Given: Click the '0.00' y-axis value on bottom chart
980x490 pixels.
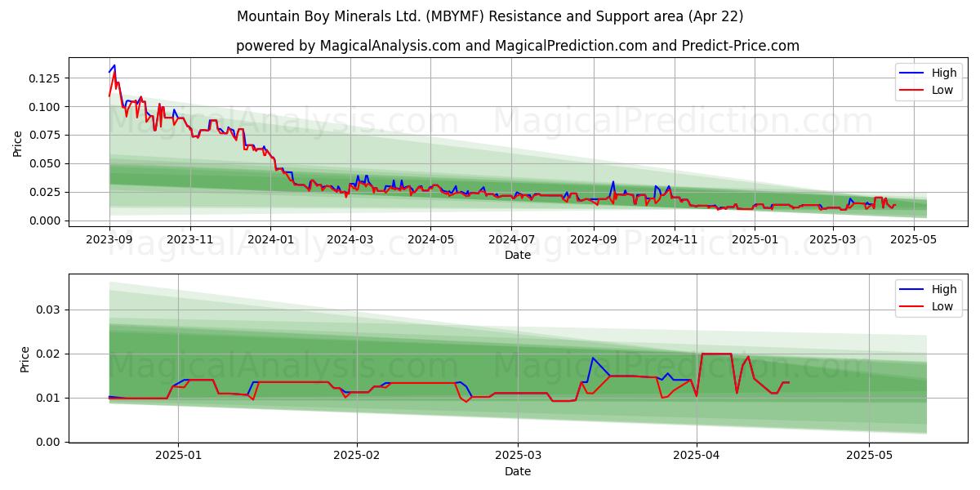Looking at the screenshot, I should pyautogui.click(x=49, y=443).
